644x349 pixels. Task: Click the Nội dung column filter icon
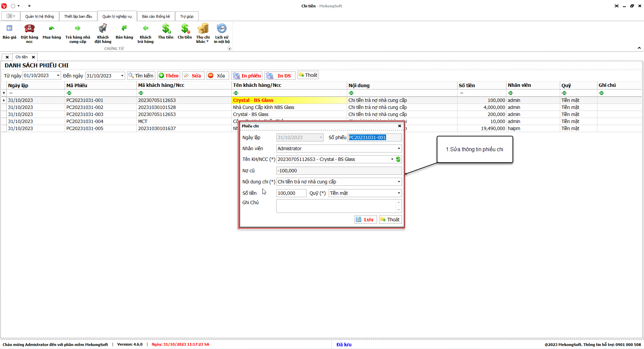351,93
